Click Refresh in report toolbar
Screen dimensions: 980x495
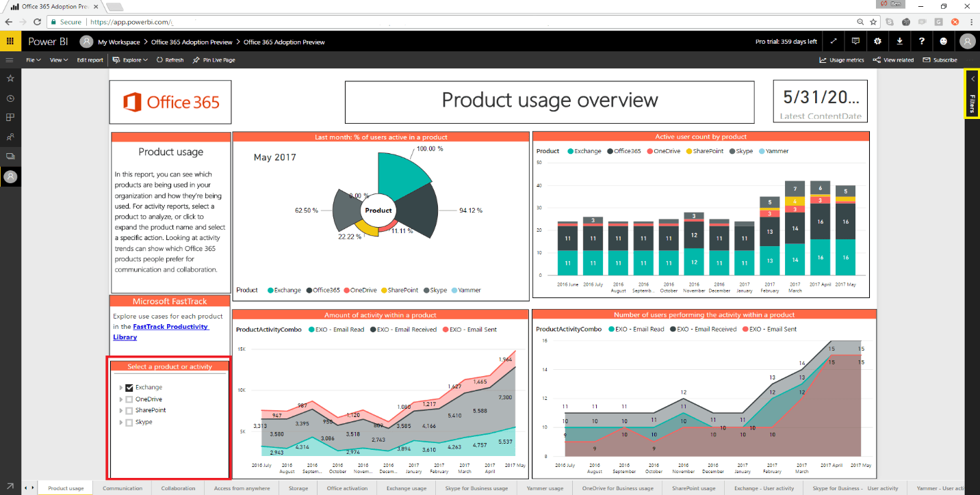coord(170,60)
